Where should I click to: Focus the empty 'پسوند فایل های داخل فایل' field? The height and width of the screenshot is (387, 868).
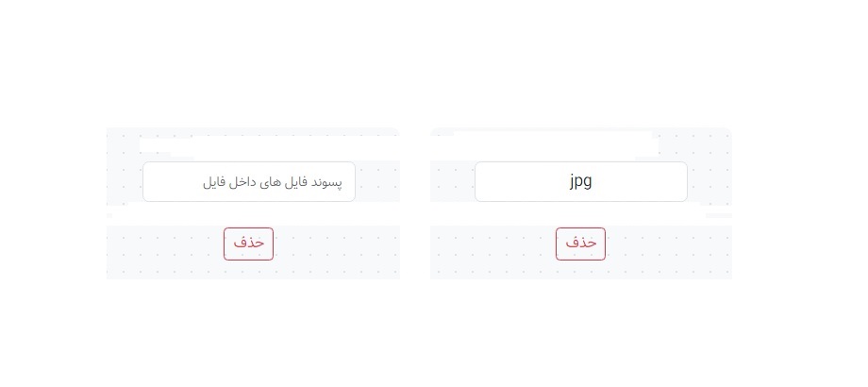click(248, 181)
